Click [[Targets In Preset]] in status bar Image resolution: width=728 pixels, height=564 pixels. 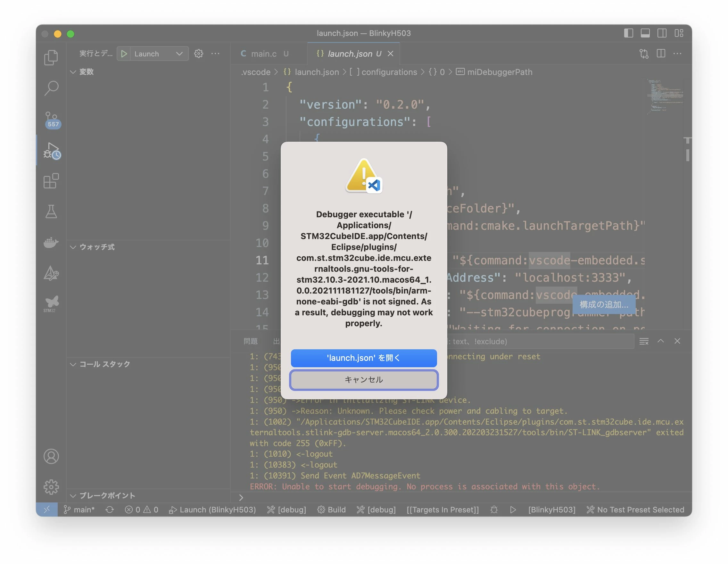click(x=443, y=510)
